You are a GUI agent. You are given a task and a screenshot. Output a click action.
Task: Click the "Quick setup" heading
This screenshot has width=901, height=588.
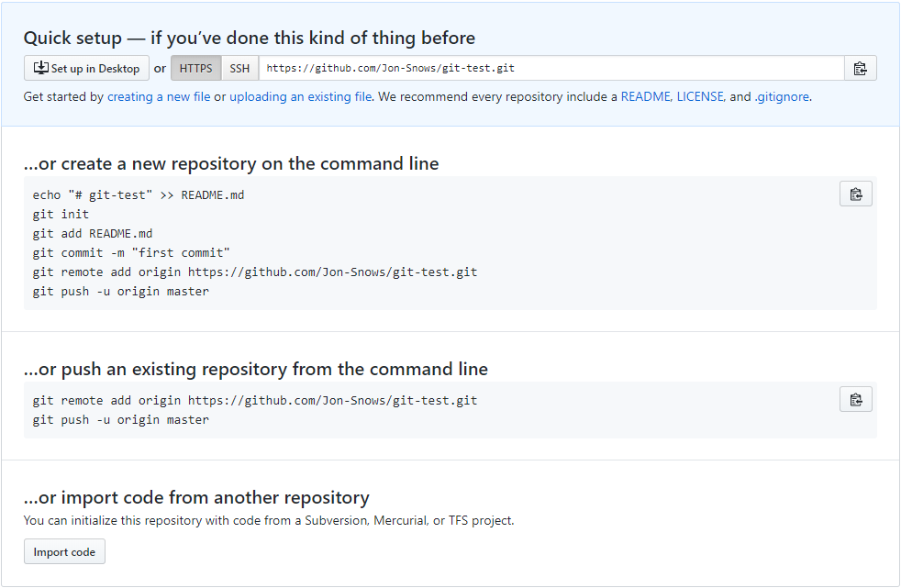pyautogui.click(x=250, y=39)
